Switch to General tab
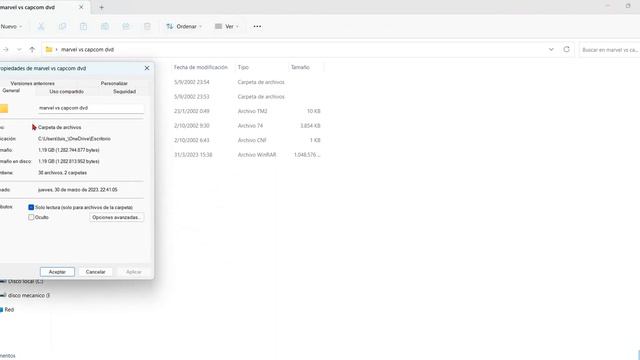 tap(11, 91)
